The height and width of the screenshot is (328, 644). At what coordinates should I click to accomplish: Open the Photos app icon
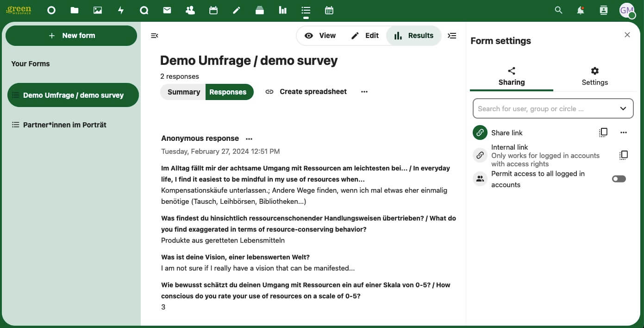tap(98, 10)
